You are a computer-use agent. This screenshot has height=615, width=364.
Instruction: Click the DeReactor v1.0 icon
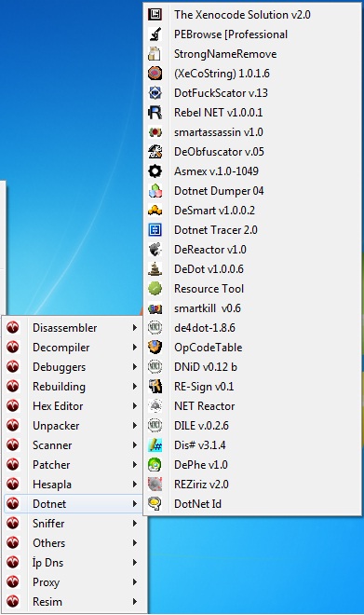155,250
